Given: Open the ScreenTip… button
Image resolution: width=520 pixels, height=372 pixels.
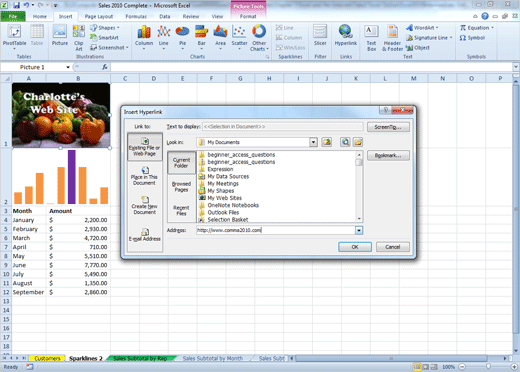Looking at the screenshot, I should tap(388, 127).
